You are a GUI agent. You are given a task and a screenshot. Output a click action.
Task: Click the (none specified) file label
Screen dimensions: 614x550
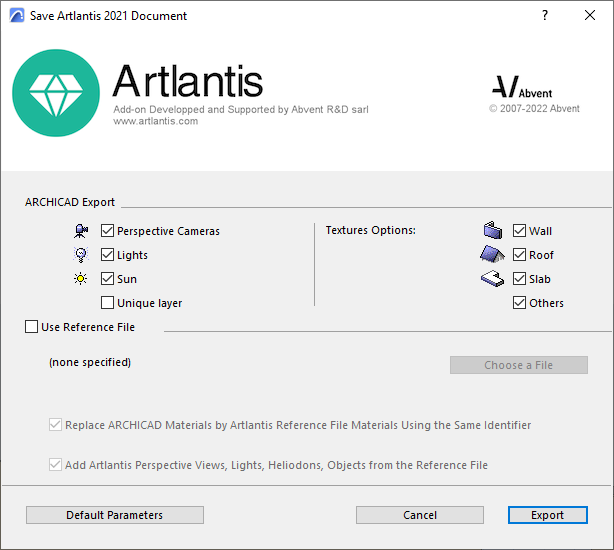pyautogui.click(x=90, y=362)
